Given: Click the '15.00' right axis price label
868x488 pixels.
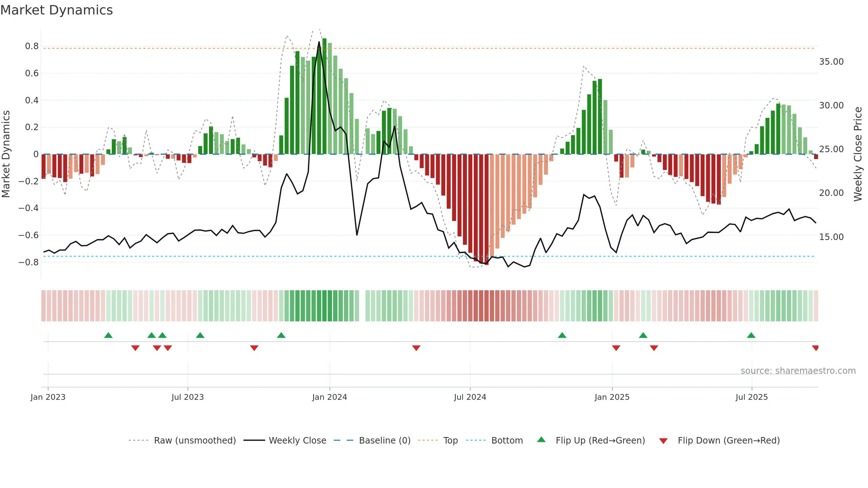Looking at the screenshot, I should click(x=831, y=237).
